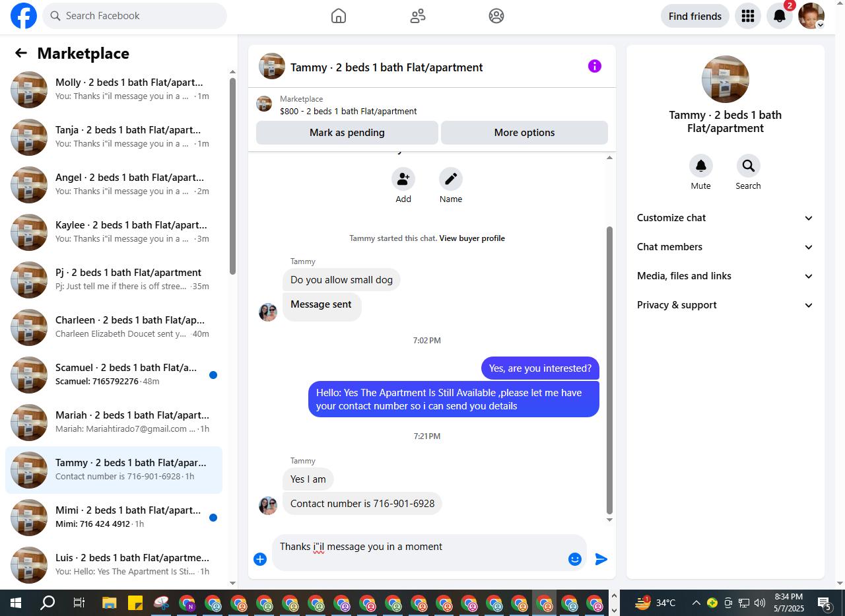This screenshot has width=845, height=616.
Task: Click the 'Contact number is 716-901-6928' message bubble
Action: tap(362, 504)
